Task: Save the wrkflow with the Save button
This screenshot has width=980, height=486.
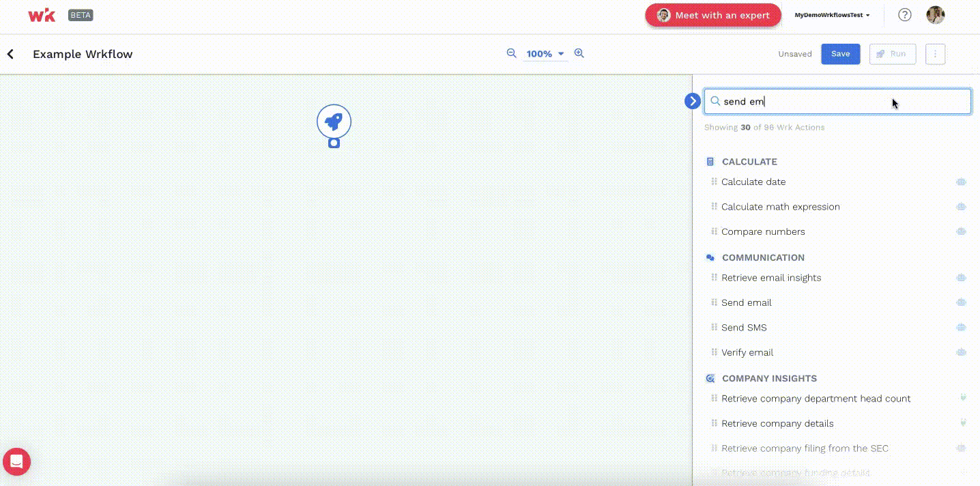Action: (x=841, y=54)
